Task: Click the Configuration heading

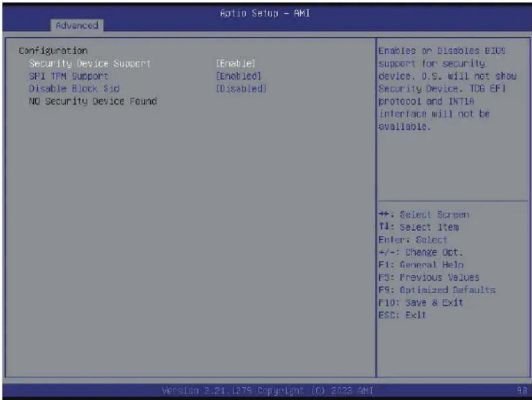Action: 53,51
